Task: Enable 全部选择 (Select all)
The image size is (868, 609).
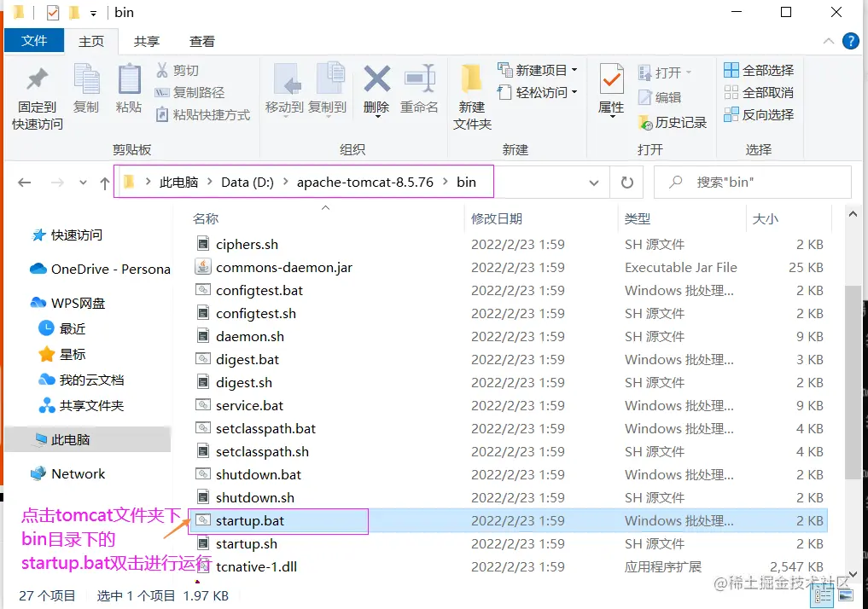Action: [758, 69]
